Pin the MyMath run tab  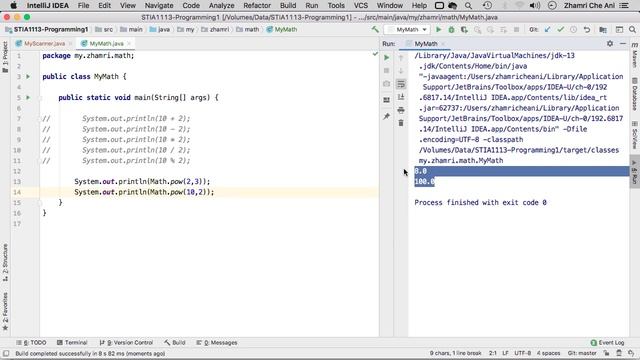click(x=387, y=117)
